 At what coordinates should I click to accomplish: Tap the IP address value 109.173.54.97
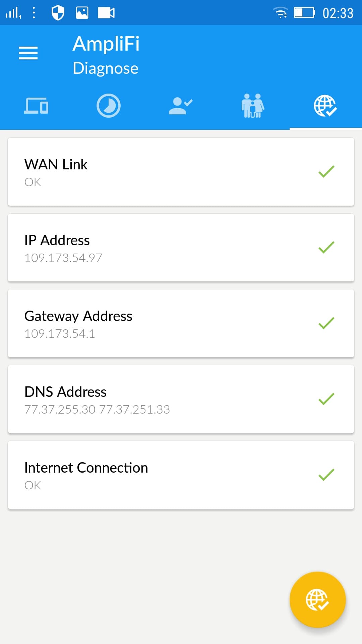click(63, 258)
